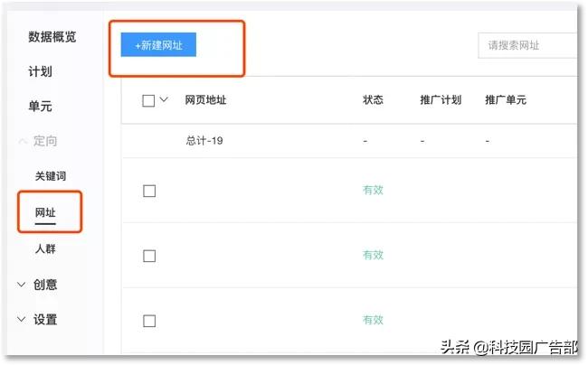Viewport: 588px width, 365px height.
Task: Open the 关键词 submenu item
Action: tap(50, 176)
